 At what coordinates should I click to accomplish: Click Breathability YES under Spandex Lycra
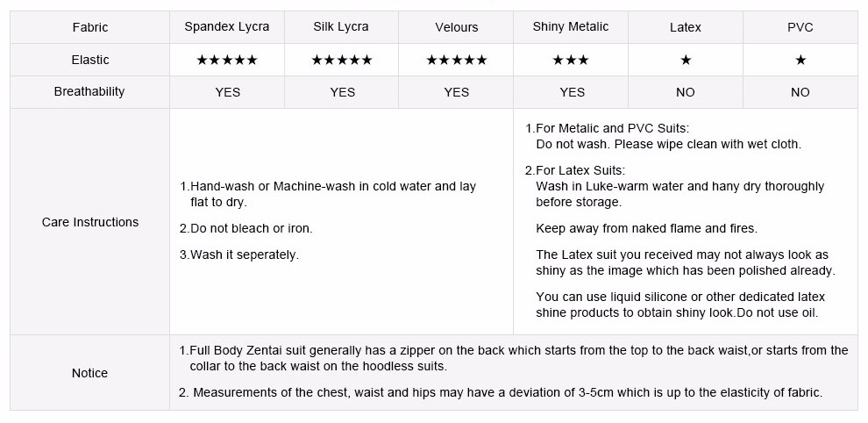coord(227,92)
